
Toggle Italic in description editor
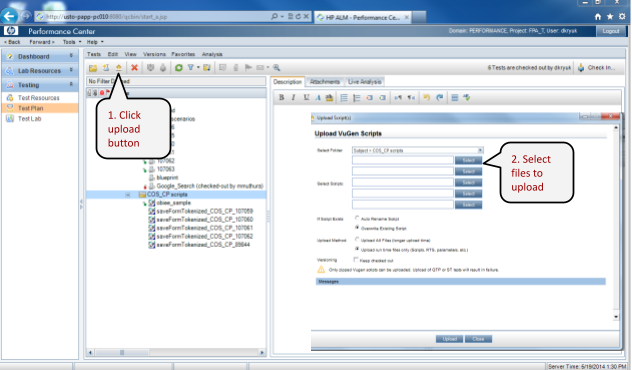293,97
